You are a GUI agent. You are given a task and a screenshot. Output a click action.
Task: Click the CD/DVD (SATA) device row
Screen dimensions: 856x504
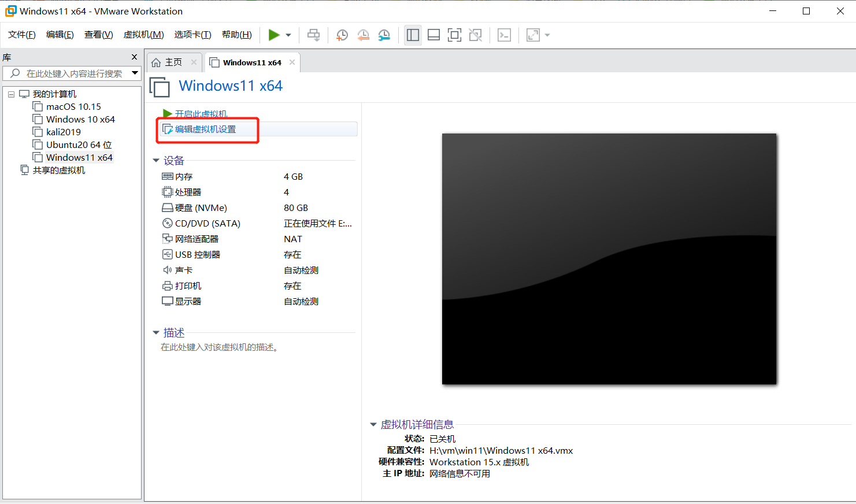pos(257,223)
